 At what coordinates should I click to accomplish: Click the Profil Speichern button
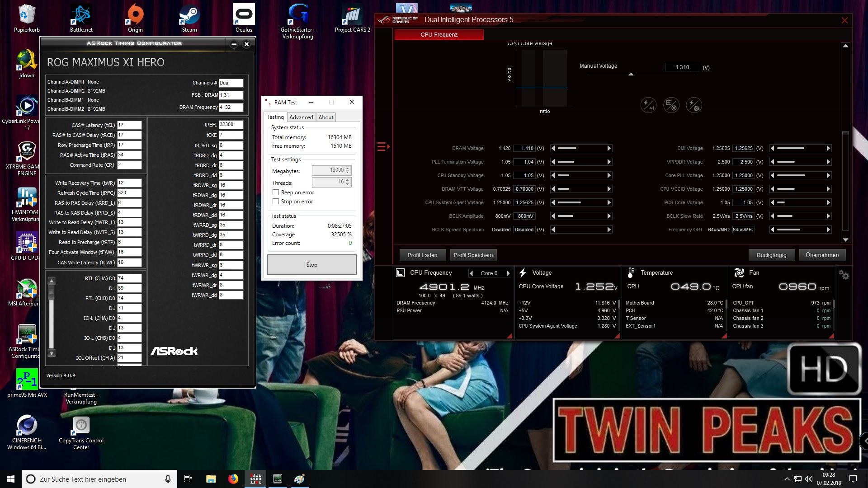click(473, 255)
